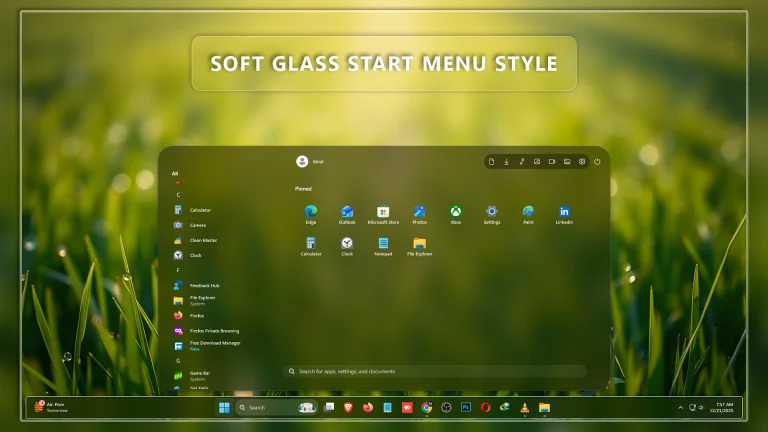
Task: Expand the hidden system tray icons chevron
Action: pos(680,408)
